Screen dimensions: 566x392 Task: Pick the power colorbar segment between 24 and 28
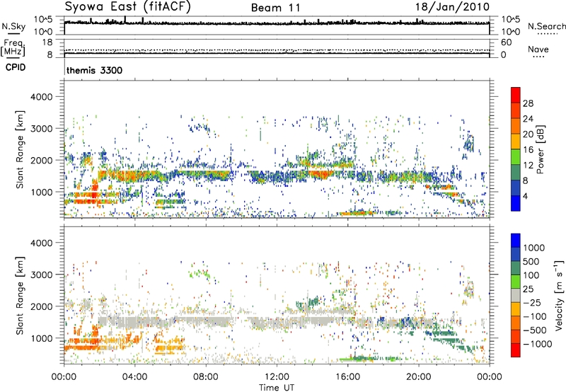coord(516,111)
